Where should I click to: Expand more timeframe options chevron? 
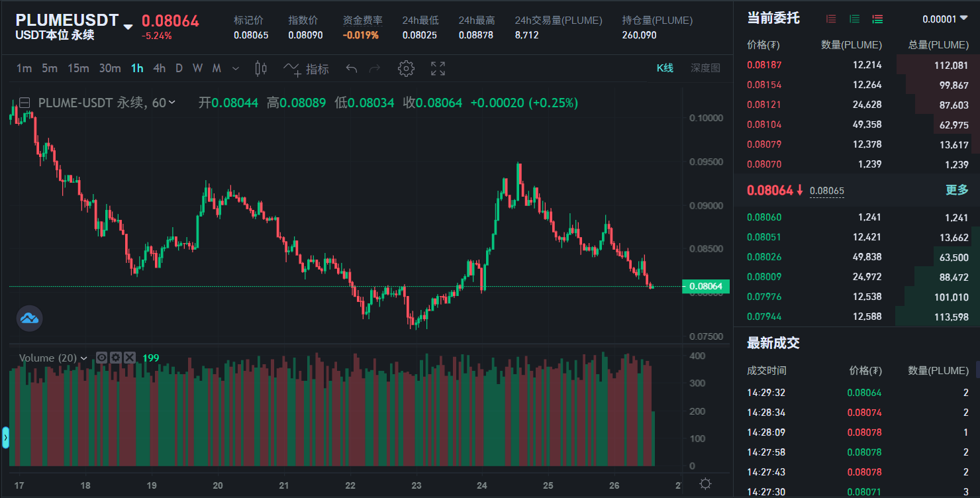click(236, 69)
